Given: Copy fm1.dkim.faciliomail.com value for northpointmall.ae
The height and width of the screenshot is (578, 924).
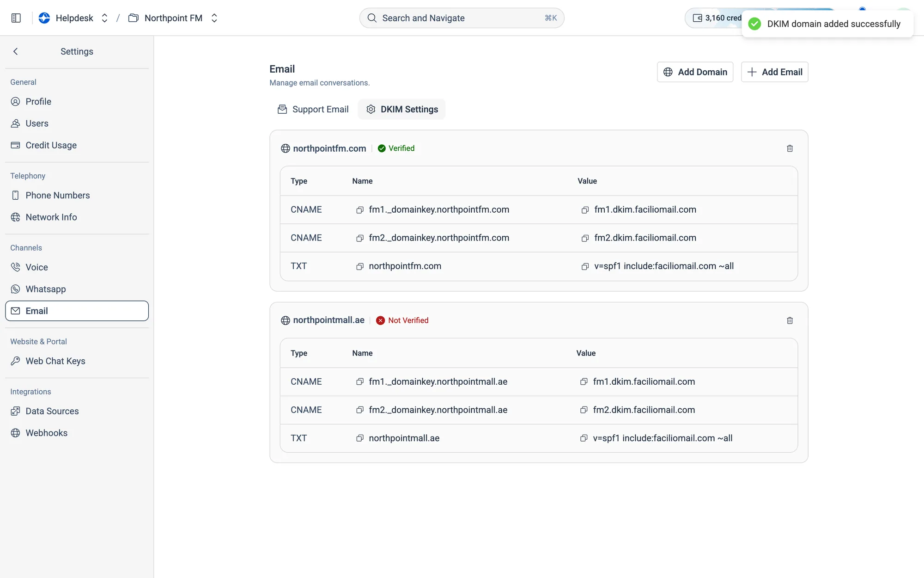Looking at the screenshot, I should coord(584,382).
